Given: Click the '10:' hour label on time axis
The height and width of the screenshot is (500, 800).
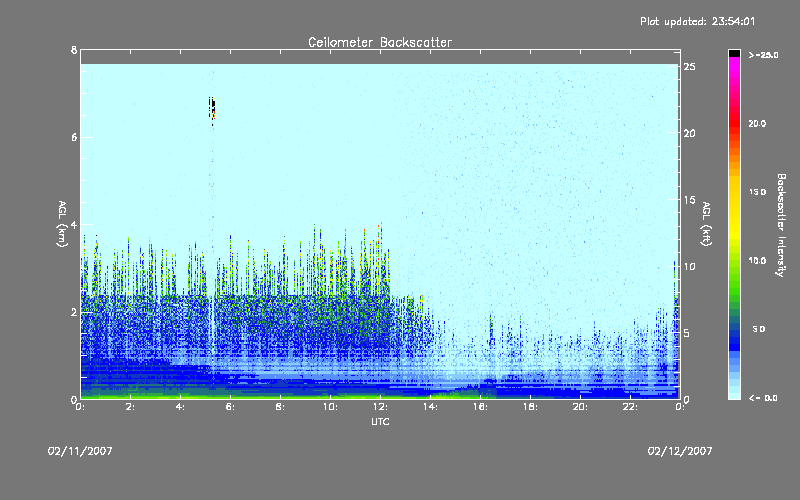Looking at the screenshot, I should (330, 407).
